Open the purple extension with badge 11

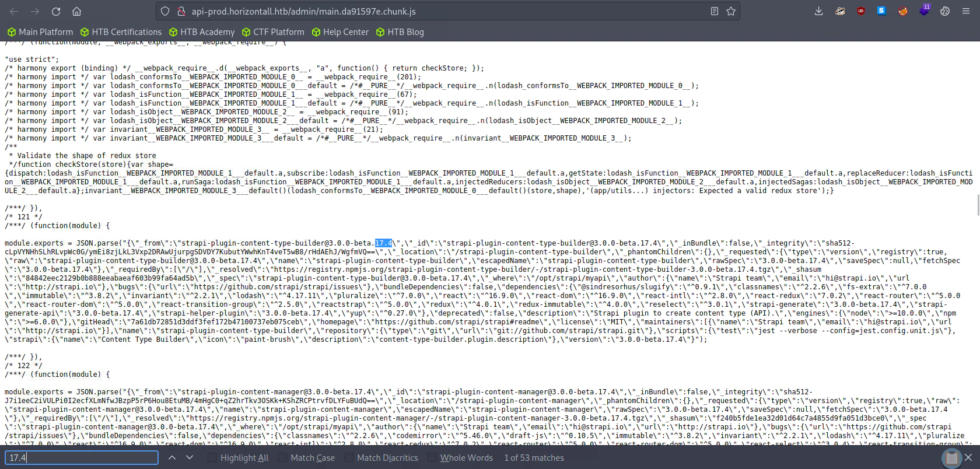(924, 10)
